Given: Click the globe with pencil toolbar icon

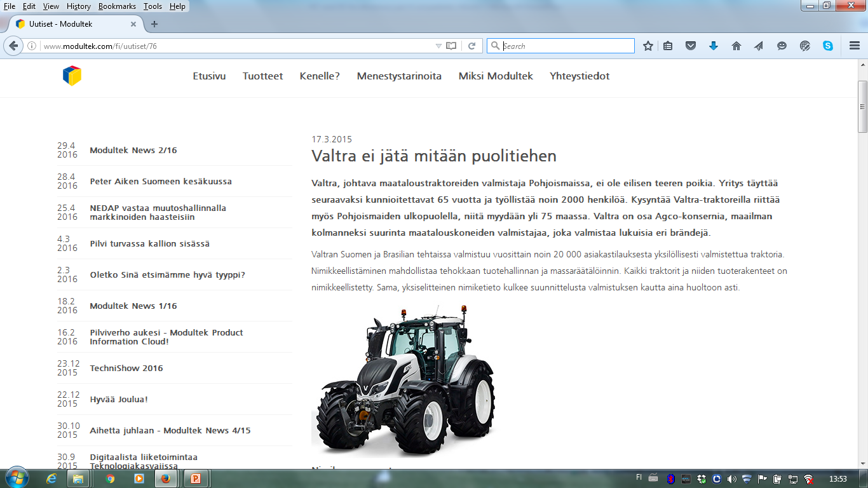Looking at the screenshot, I should (805, 46).
